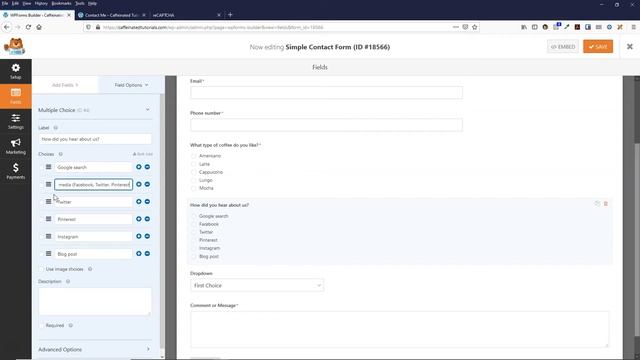Select Americano radio in form preview
The height and width of the screenshot is (360, 640).
pos(193,156)
